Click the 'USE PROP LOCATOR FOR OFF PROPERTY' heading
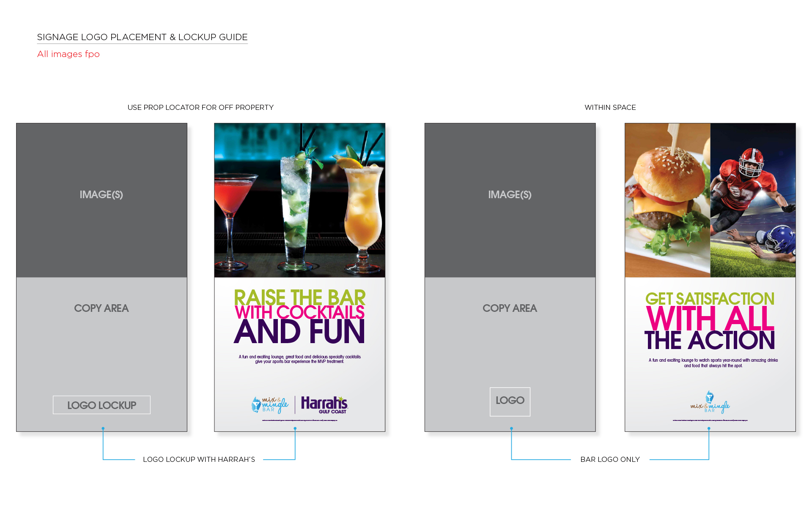Screen dimensions: 812x532 point(200,107)
